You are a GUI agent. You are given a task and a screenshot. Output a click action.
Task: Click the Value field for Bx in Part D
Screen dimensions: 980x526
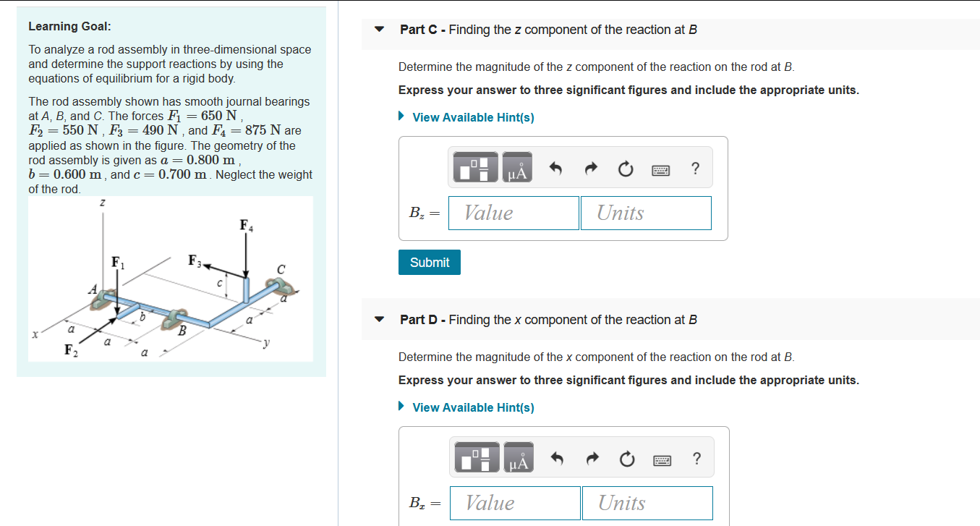(515, 503)
